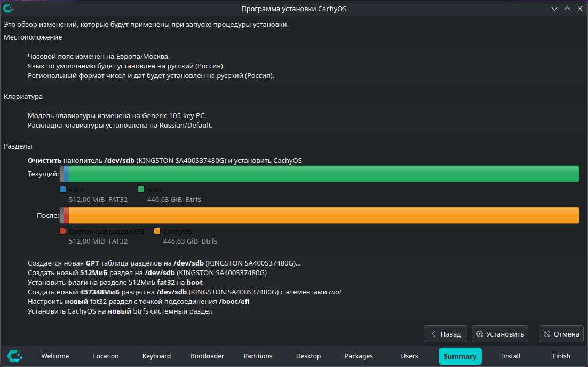Click the CachyOS logo in title bar

8,8
